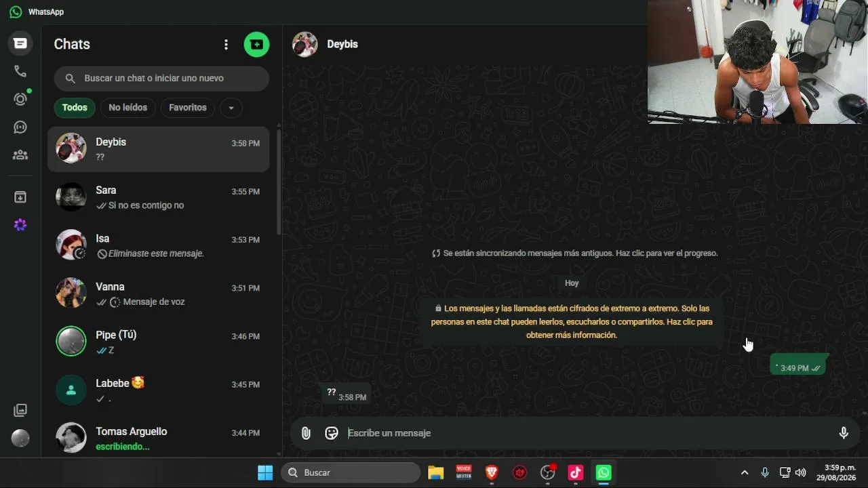The width and height of the screenshot is (868, 488).
Task: Click the message sync progress notice
Action: (575, 253)
